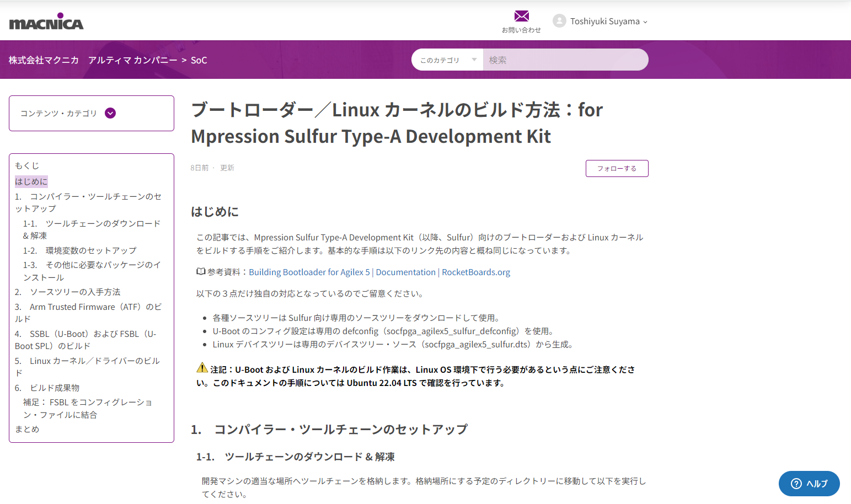Click the 8日前 updated timestamp

coord(200,168)
